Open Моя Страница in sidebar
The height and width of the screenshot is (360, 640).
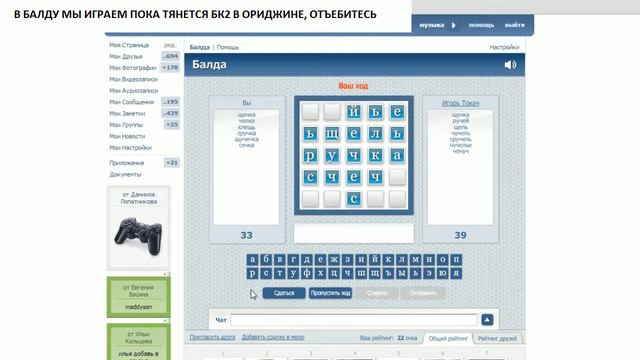[129, 45]
